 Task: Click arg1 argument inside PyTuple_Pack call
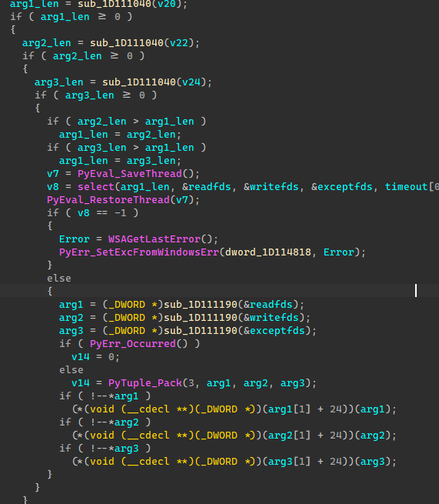pyautogui.click(x=218, y=383)
